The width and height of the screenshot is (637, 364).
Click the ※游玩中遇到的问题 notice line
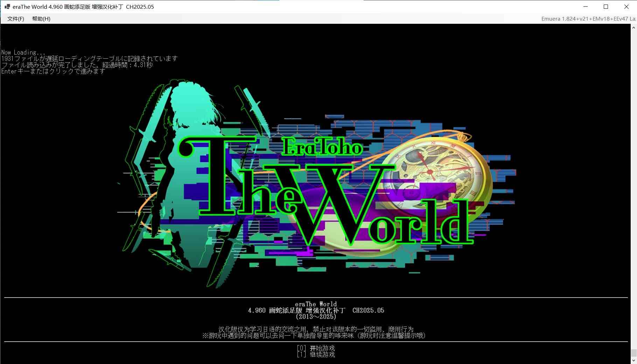click(x=314, y=336)
